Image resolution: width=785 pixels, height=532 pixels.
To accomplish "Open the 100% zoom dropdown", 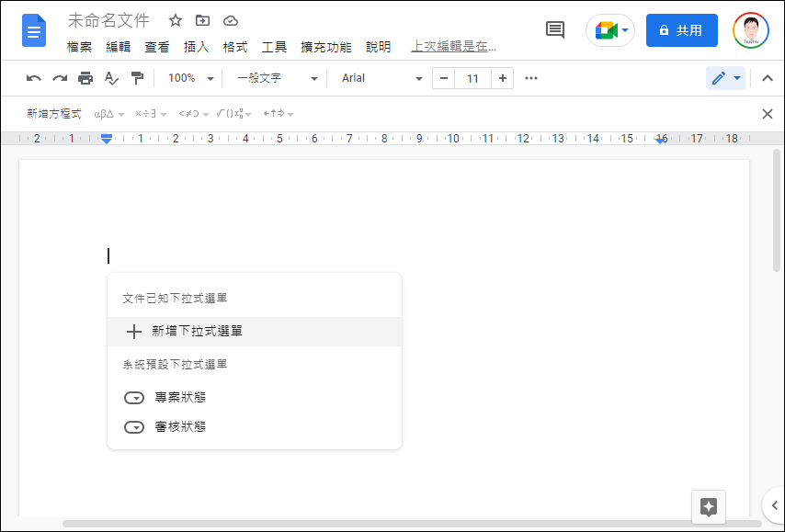I will pyautogui.click(x=191, y=78).
